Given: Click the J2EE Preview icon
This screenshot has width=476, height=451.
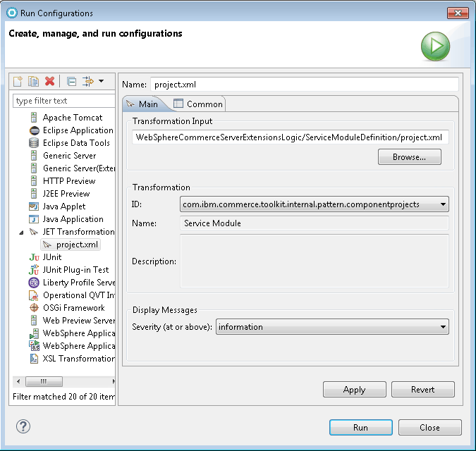Looking at the screenshot, I should (34, 194).
